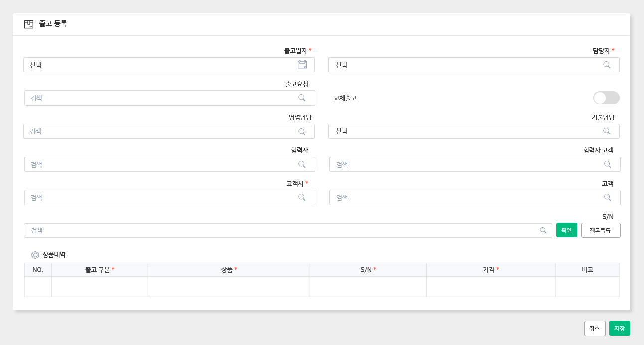The width and height of the screenshot is (644, 345).
Task: Focus the 협력사 search input
Action: 170,164
